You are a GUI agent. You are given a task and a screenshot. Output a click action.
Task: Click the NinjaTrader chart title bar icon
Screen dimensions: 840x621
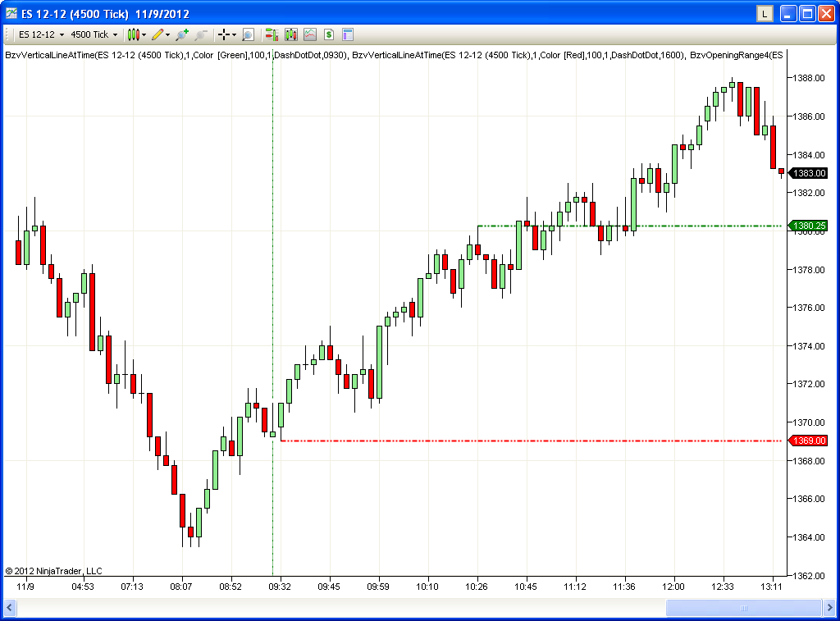tap(11, 13)
